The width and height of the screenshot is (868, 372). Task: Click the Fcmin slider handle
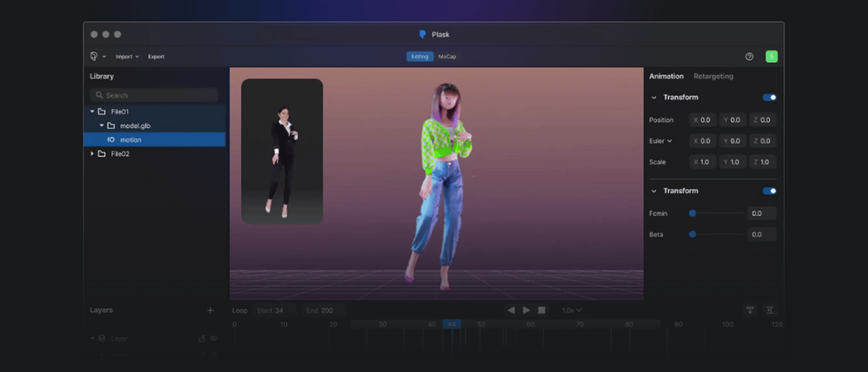[x=693, y=214]
